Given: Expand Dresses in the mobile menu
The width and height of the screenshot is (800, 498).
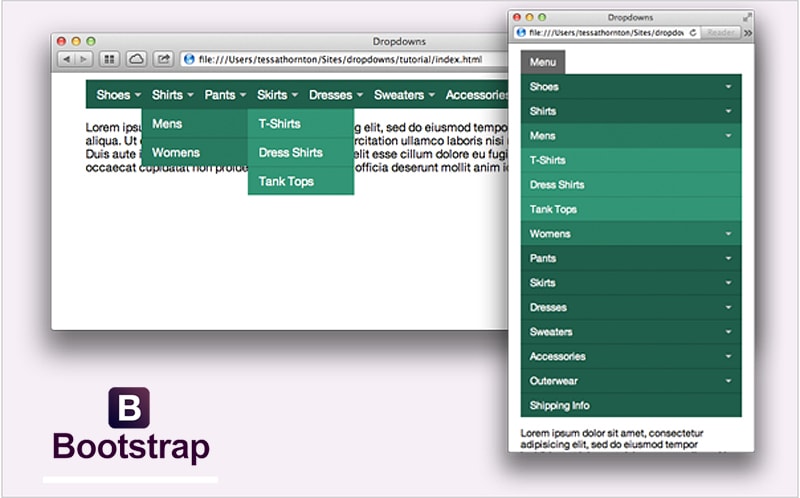Looking at the screenshot, I should pos(631,307).
